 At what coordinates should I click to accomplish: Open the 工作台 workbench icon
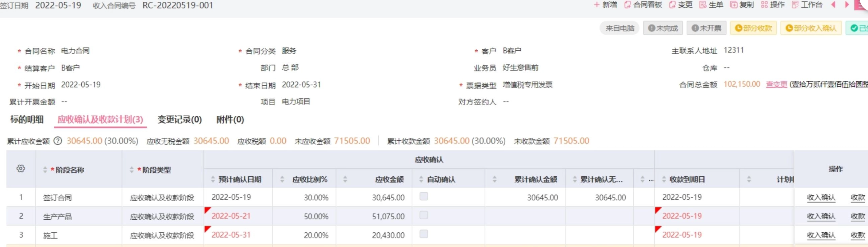[795, 5]
